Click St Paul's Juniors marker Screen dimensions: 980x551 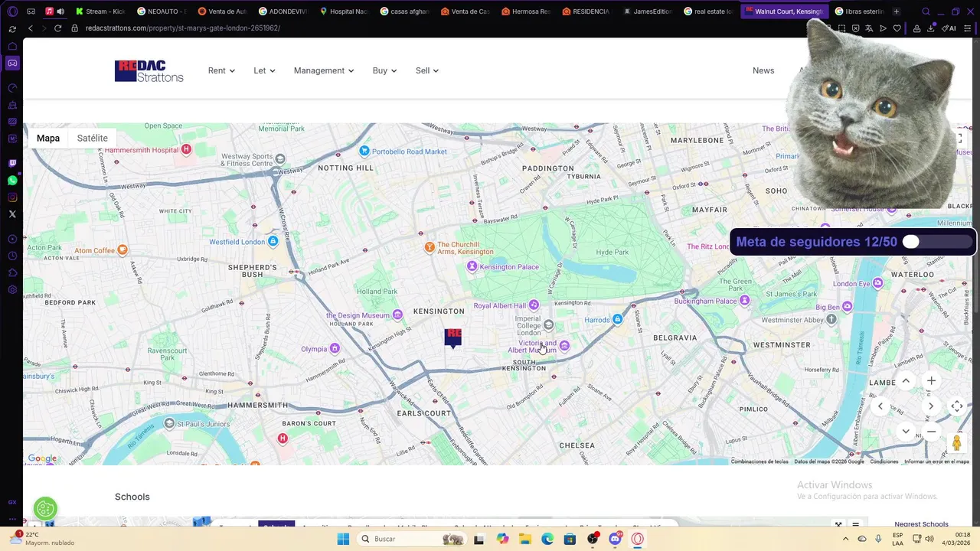click(x=169, y=423)
